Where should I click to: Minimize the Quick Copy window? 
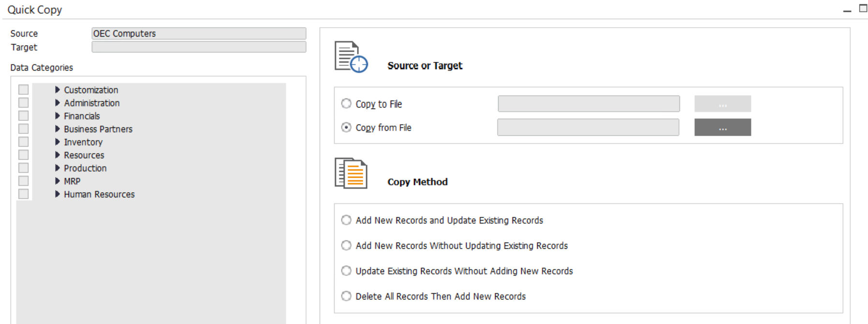(x=847, y=10)
